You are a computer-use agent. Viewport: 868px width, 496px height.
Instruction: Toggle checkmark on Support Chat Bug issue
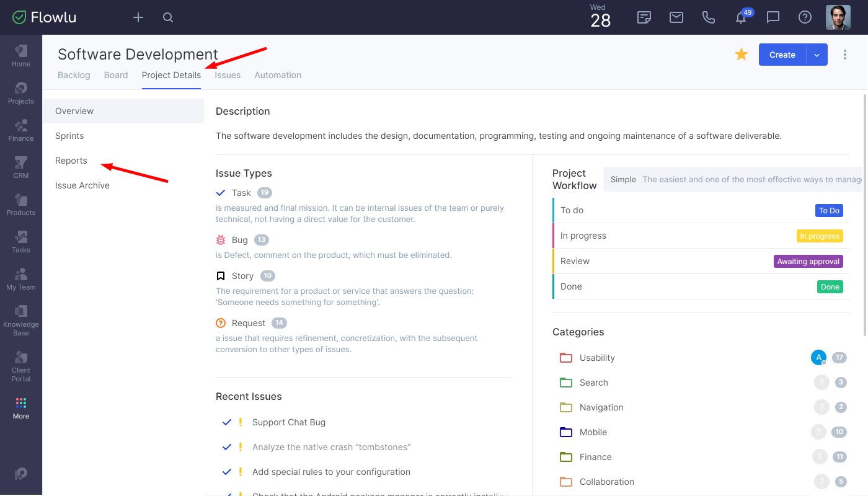(x=227, y=422)
